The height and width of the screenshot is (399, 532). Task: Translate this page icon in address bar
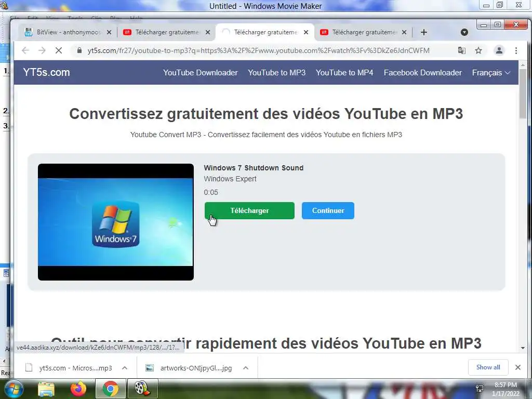(462, 50)
